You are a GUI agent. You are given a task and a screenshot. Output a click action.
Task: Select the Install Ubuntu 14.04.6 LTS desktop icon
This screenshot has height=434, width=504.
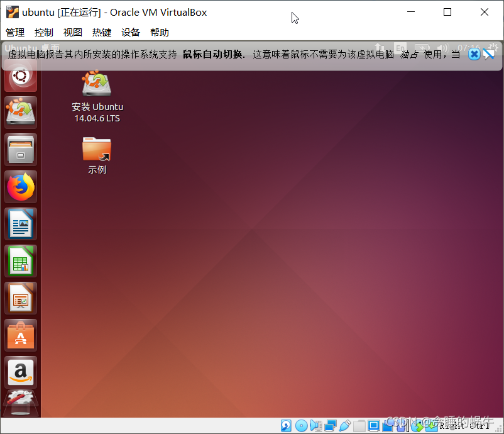coord(97,96)
